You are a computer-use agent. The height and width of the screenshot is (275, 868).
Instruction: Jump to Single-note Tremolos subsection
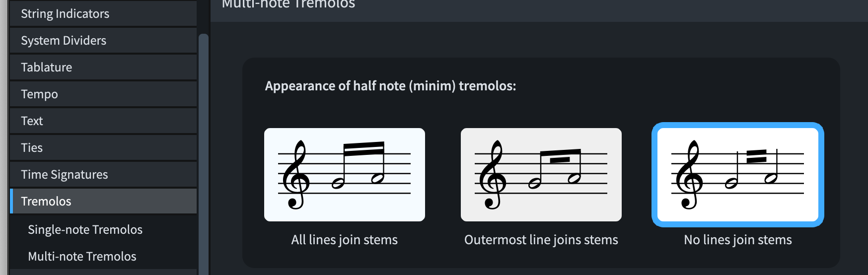click(x=85, y=229)
